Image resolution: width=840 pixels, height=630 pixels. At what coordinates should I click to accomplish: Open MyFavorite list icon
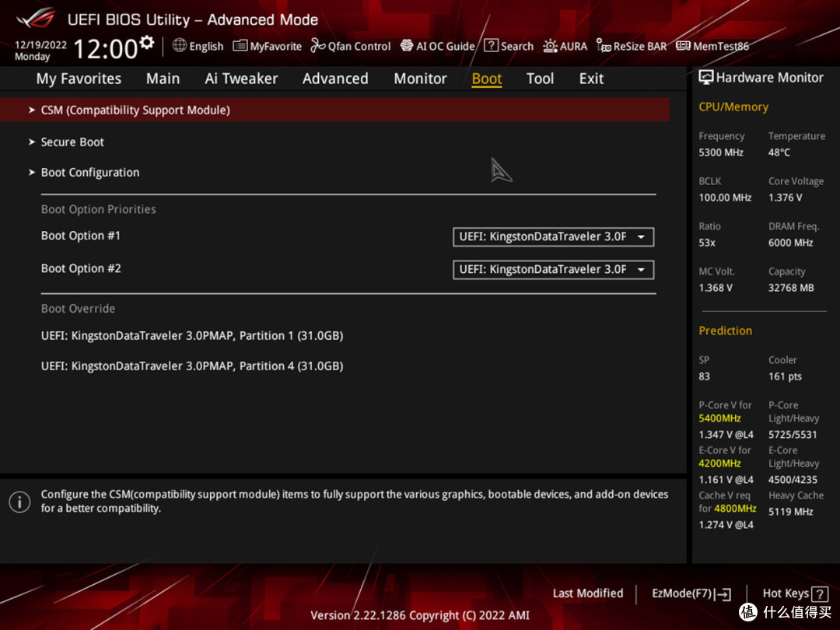tap(240, 46)
